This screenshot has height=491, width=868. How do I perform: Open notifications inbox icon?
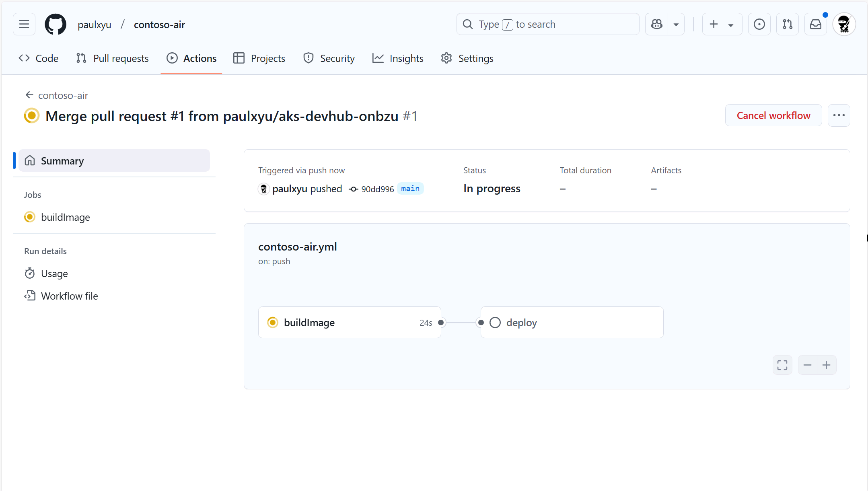(x=816, y=24)
